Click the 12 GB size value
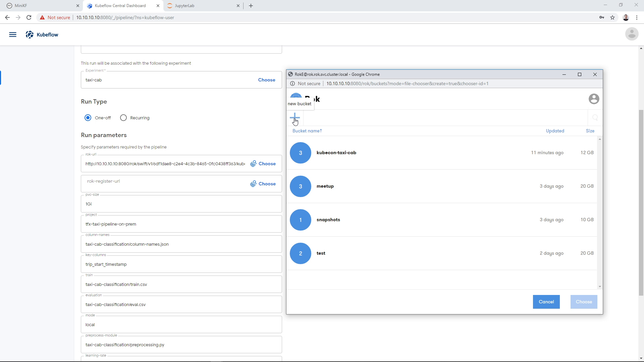644x362 pixels. click(x=587, y=153)
